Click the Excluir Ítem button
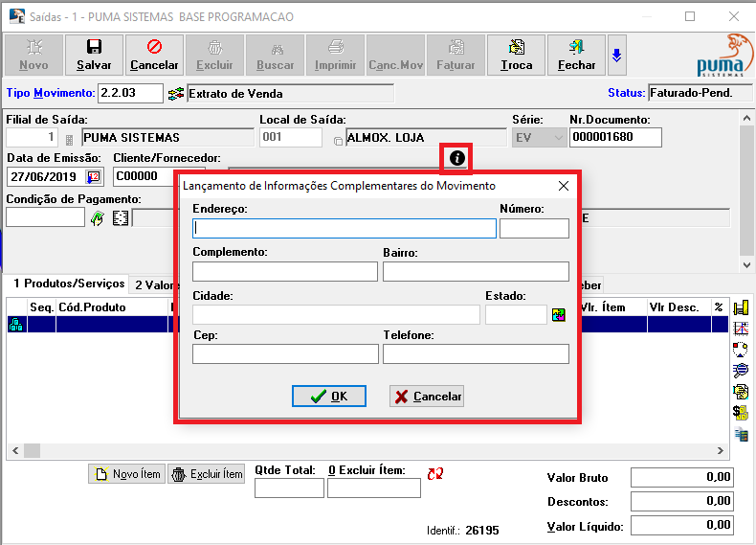 point(206,474)
